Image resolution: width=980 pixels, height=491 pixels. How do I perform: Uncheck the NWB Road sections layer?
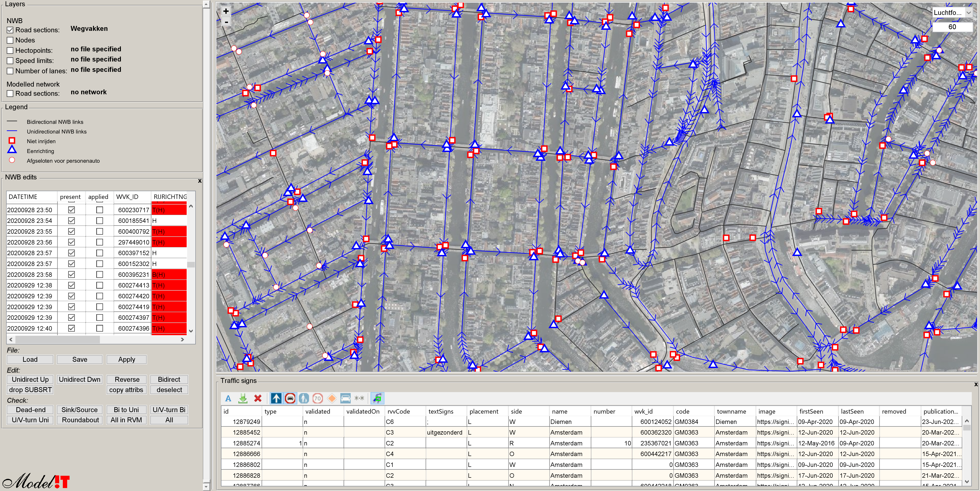point(10,30)
